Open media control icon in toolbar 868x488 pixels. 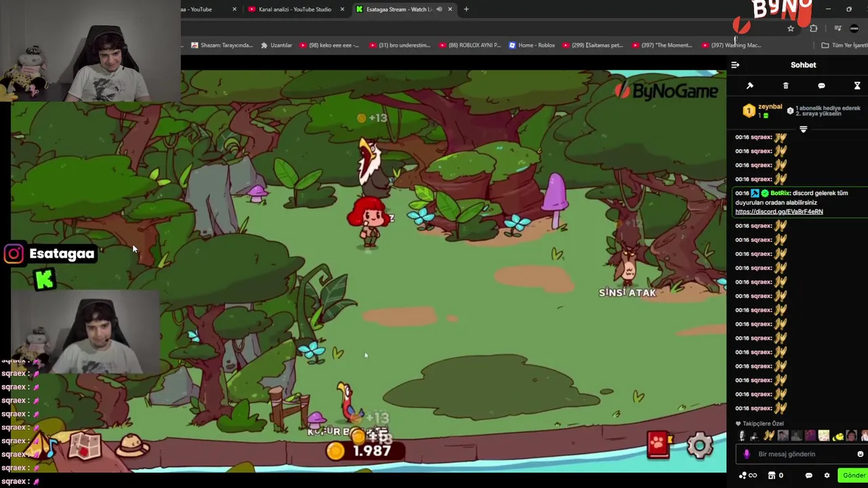837,28
